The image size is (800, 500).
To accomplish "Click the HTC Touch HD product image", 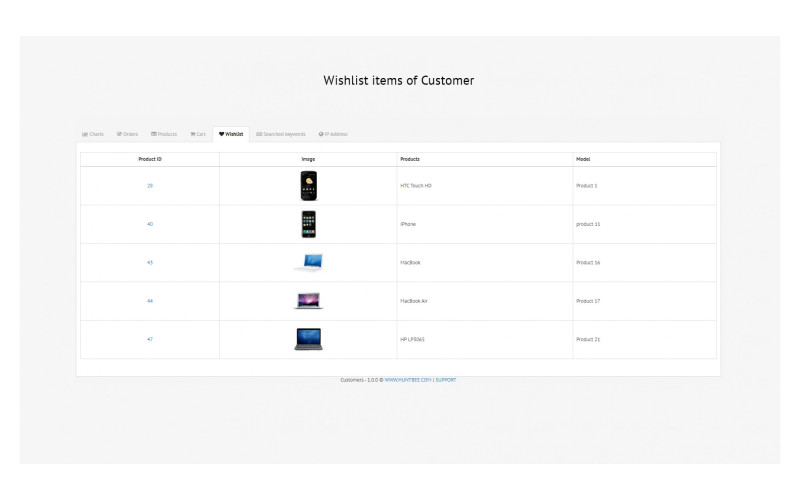I will pyautogui.click(x=308, y=186).
